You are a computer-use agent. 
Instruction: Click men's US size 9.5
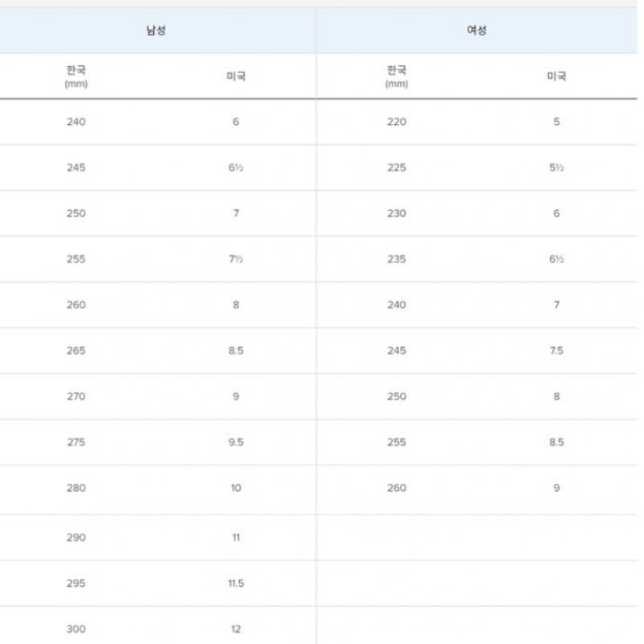pos(236,442)
